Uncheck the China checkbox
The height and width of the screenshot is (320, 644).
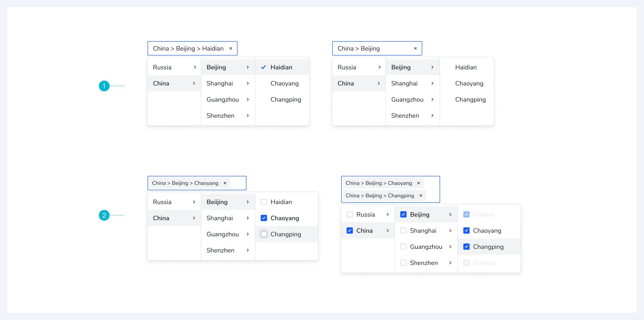point(350,230)
